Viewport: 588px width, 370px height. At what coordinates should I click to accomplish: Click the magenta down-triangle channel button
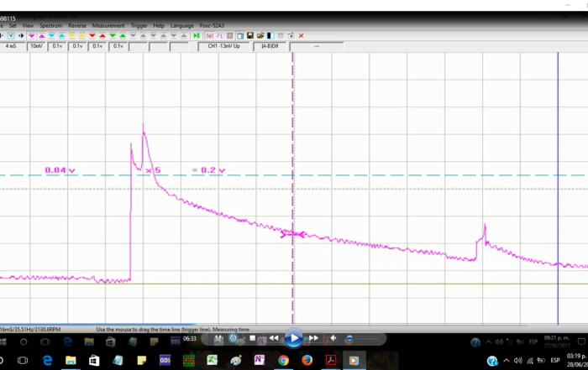(31, 36)
